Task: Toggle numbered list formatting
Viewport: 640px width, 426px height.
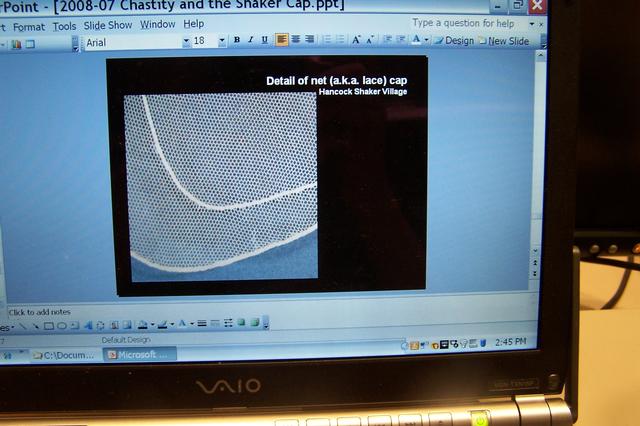Action: [327, 40]
